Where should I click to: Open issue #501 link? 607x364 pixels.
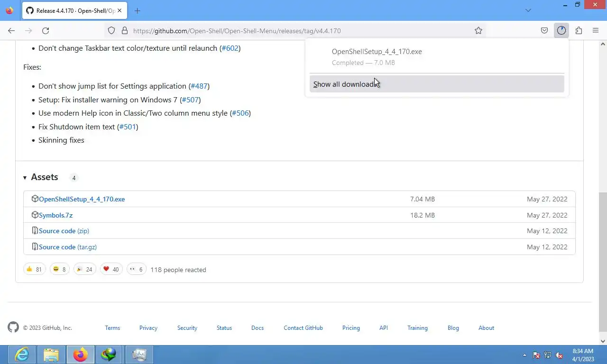128,127
